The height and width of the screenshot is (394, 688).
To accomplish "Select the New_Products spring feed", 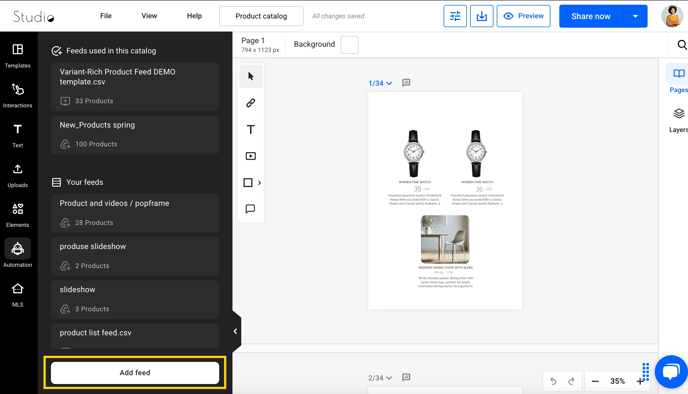I will (x=135, y=135).
